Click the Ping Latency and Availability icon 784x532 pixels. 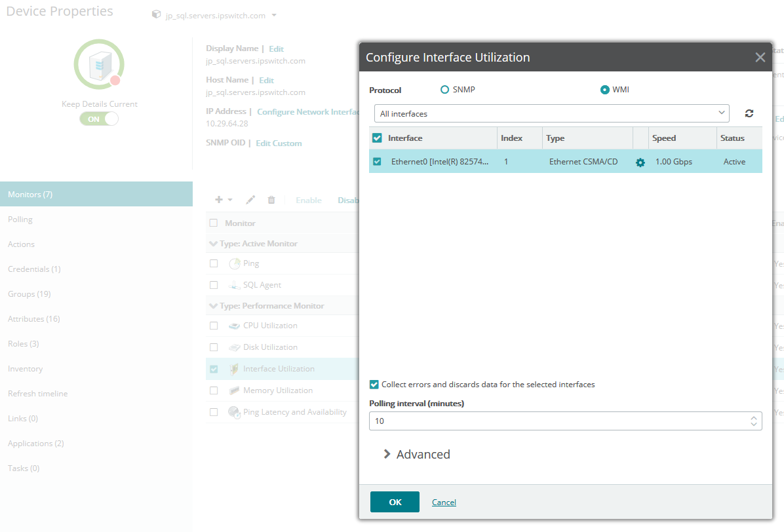235,412
